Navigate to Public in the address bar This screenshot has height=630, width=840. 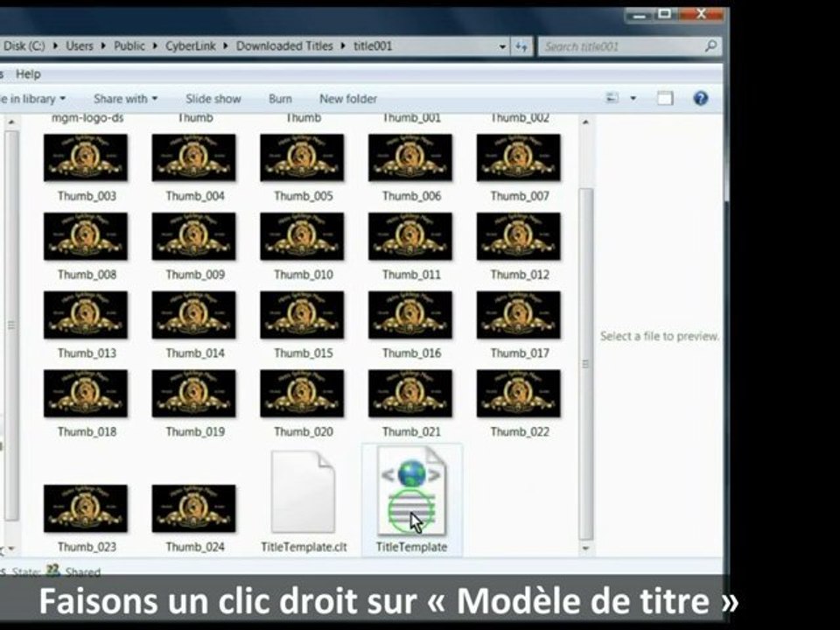pyautogui.click(x=129, y=46)
